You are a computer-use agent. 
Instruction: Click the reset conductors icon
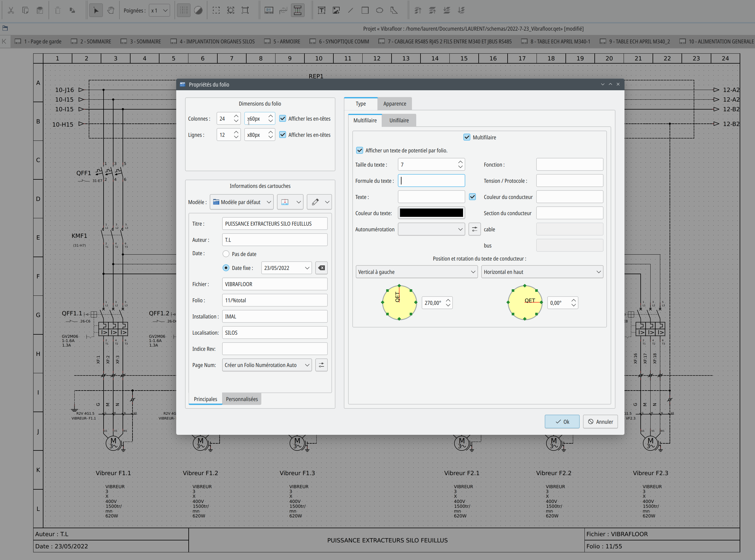283,10
